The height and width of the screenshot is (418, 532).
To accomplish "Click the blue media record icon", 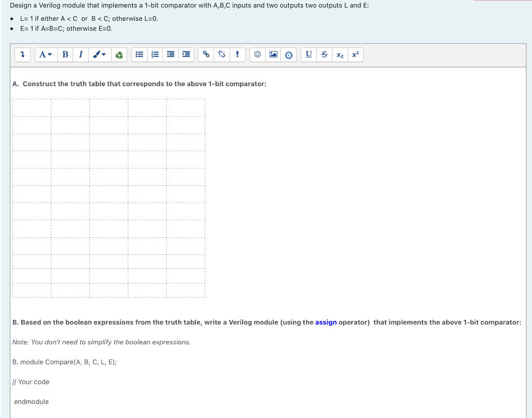I will point(289,55).
